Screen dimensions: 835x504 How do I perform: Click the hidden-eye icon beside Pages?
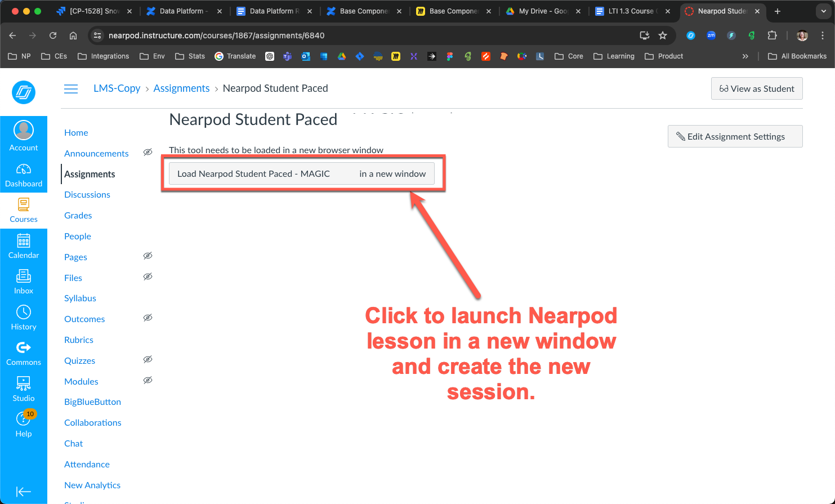148,256
